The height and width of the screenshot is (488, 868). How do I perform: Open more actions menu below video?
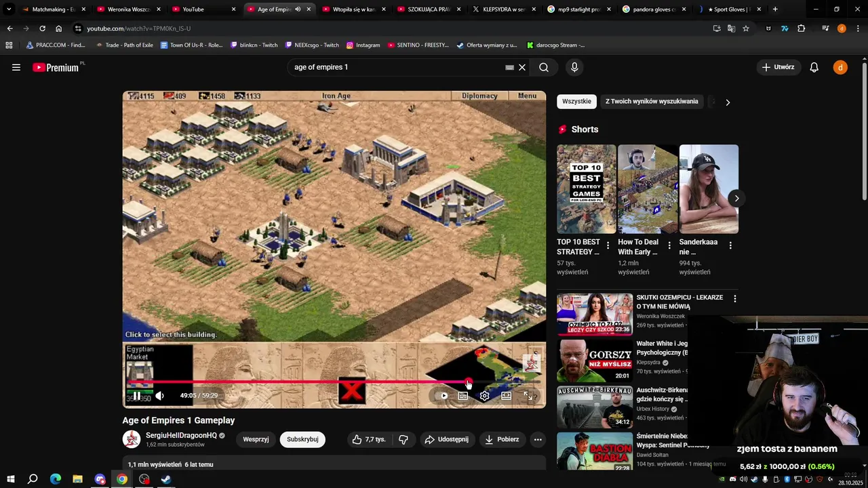pos(537,439)
